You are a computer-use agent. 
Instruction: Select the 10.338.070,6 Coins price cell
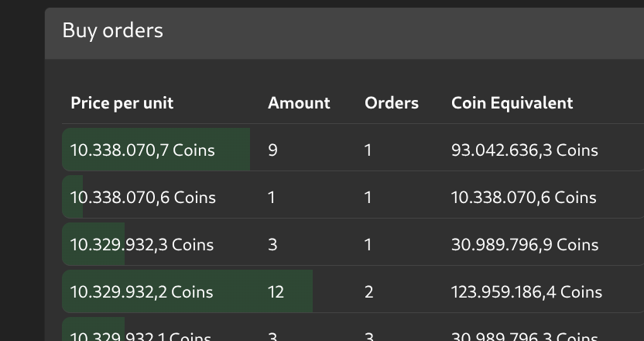point(142,198)
